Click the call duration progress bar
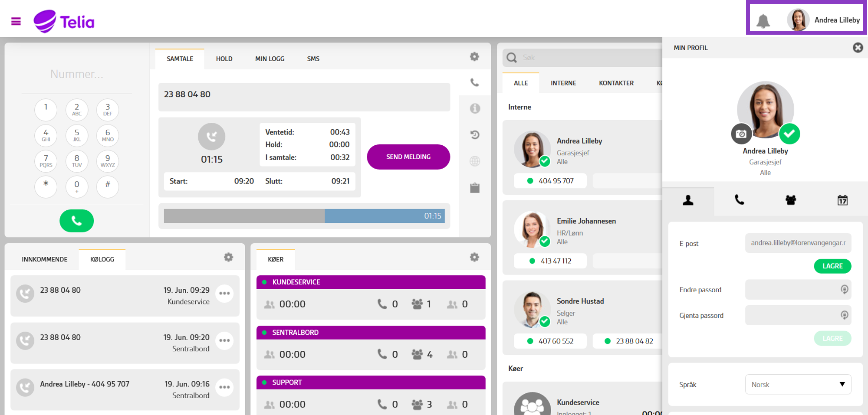Viewport: 868px width, 415px height. coord(304,216)
